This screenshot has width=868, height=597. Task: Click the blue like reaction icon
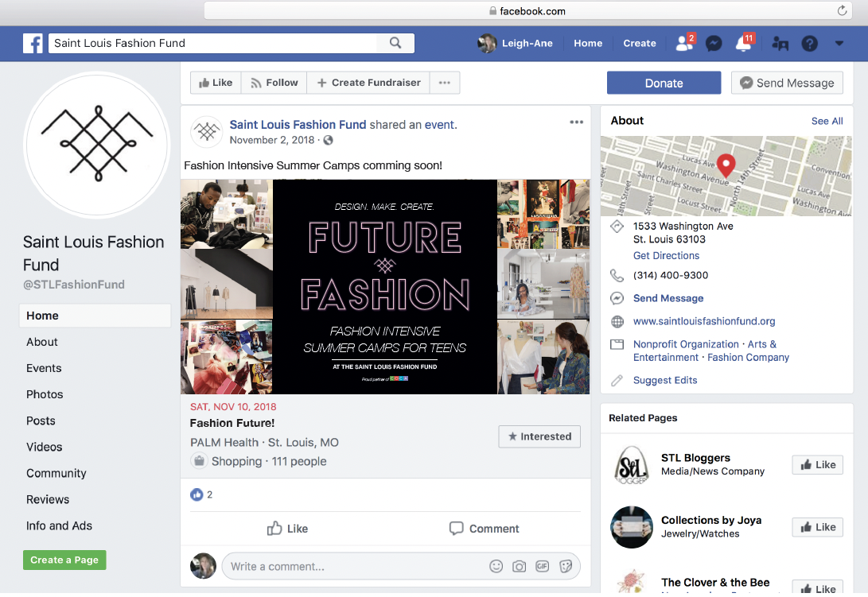click(197, 494)
